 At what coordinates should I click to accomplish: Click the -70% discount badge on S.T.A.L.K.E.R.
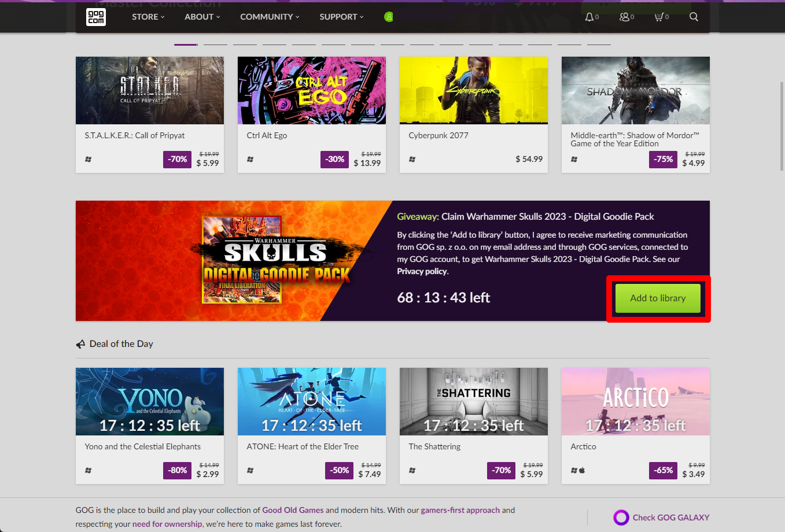coord(177,159)
